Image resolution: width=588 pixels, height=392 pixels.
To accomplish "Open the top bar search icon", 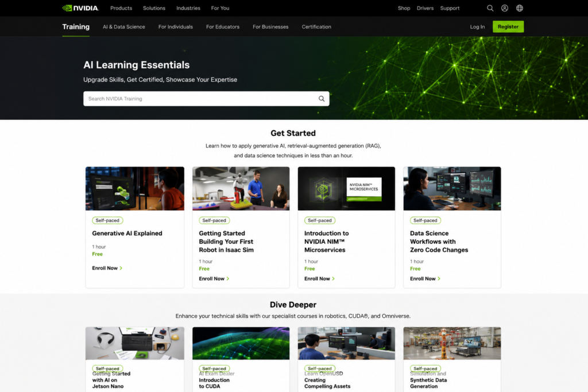I will point(490,8).
